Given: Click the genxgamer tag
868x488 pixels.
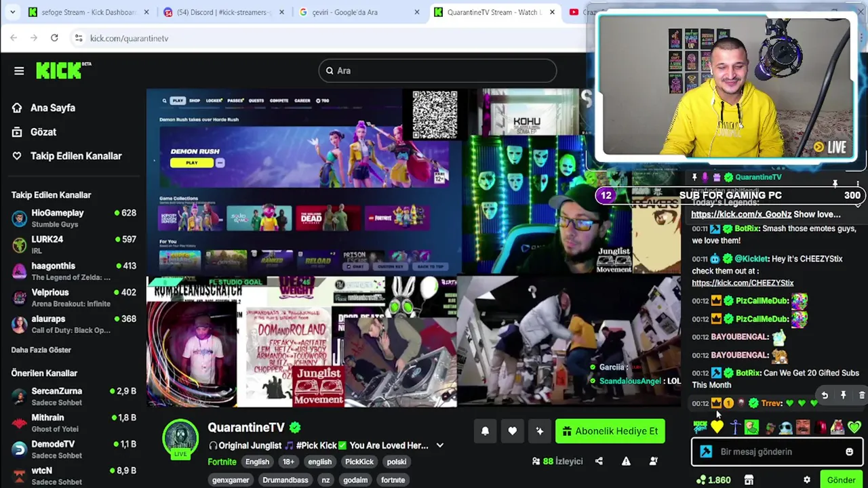Looking at the screenshot, I should [x=231, y=480].
